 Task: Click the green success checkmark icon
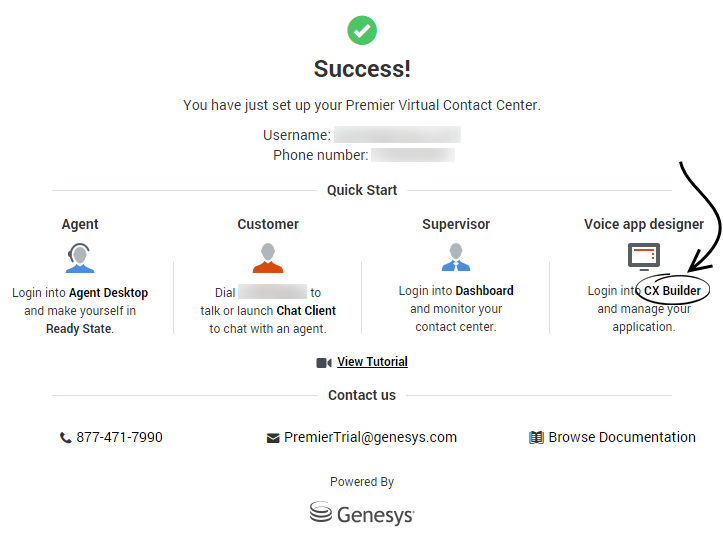point(362,30)
